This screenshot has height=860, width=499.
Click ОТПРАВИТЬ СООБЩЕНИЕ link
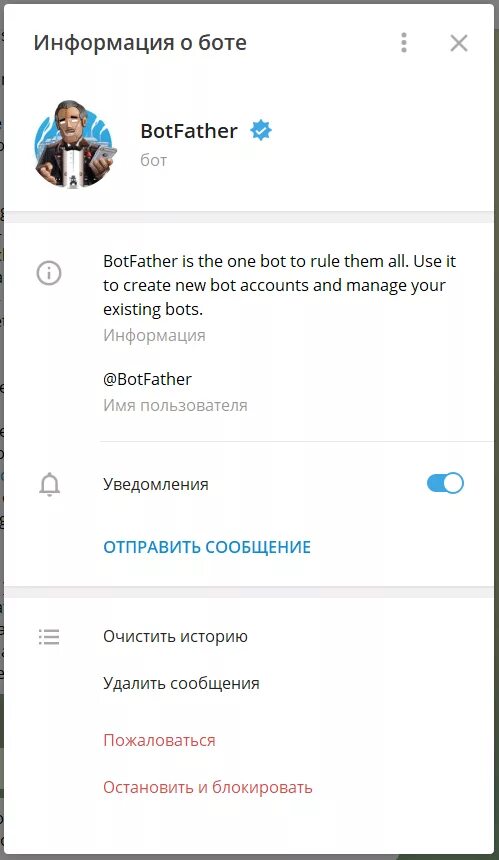click(x=207, y=547)
